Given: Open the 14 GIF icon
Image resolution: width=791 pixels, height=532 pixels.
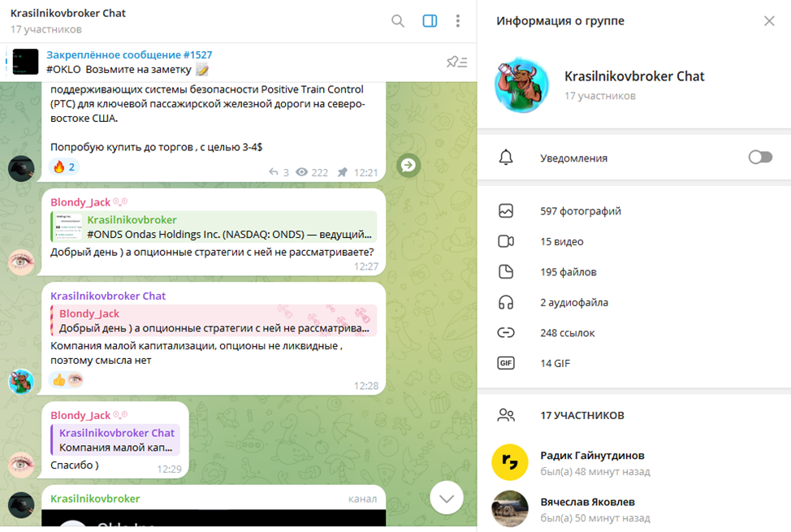Looking at the screenshot, I should pos(506,363).
